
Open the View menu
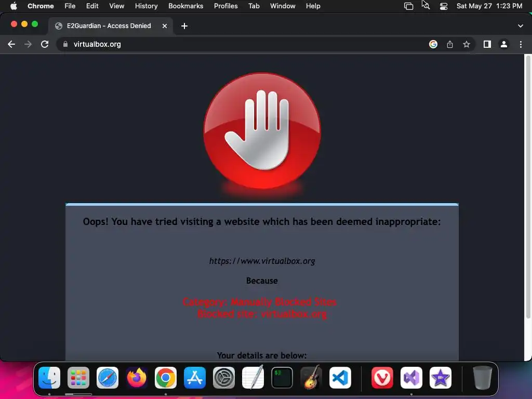tap(117, 6)
